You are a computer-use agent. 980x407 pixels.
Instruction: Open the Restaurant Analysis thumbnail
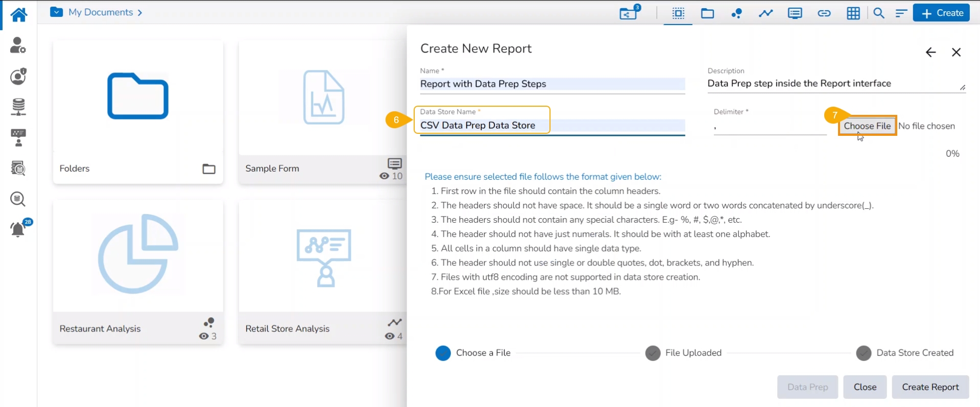coord(138,255)
